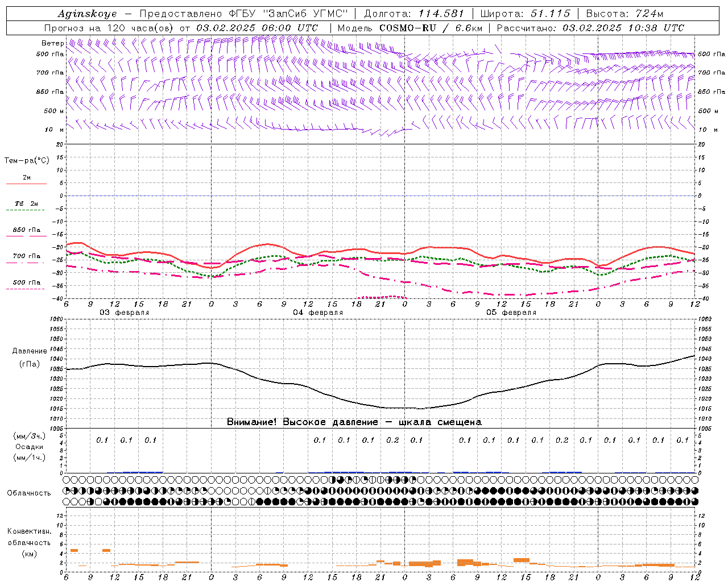Click the station name Aginskoye in the header
The image size is (728, 582).
coord(87,14)
